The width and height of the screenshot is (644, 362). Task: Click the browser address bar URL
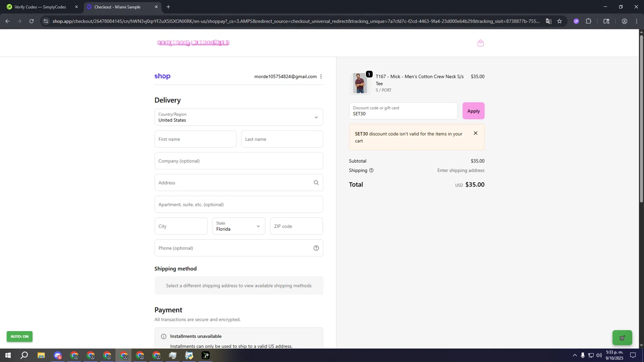pos(295,21)
